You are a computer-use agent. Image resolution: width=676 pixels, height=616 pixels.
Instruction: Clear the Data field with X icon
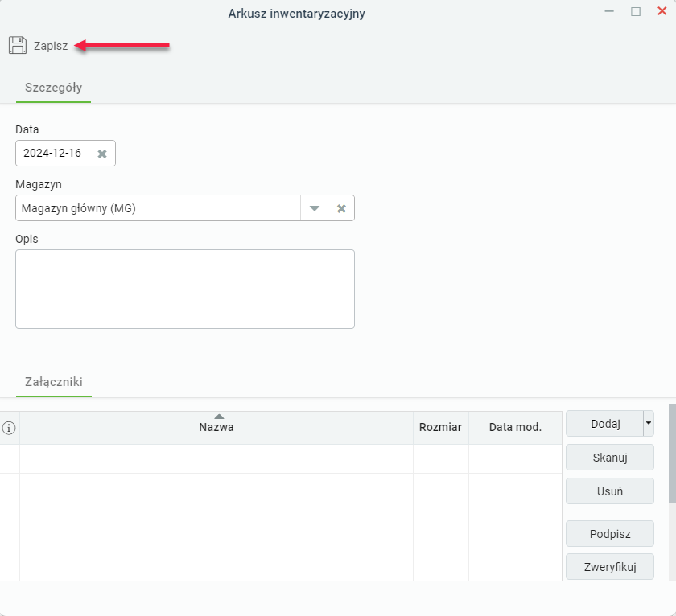tap(102, 154)
